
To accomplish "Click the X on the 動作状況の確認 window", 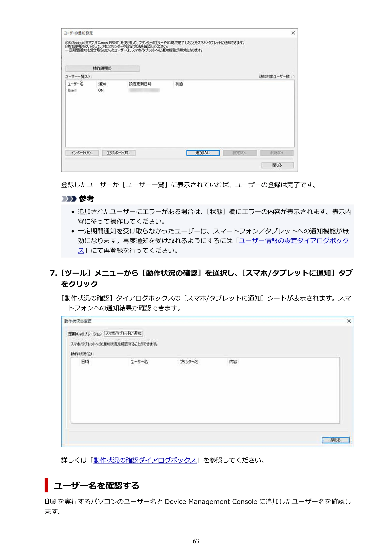I will point(348,321).
